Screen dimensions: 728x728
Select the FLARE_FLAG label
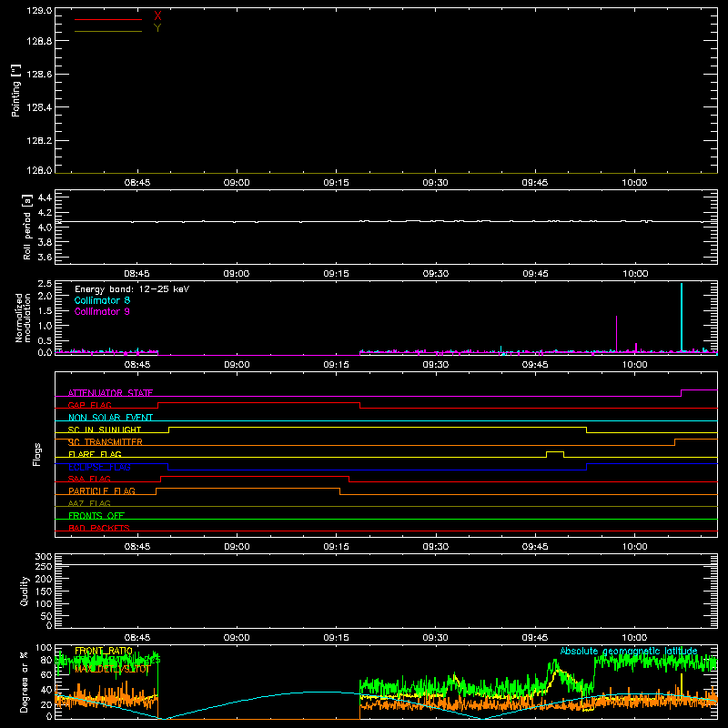[95, 454]
